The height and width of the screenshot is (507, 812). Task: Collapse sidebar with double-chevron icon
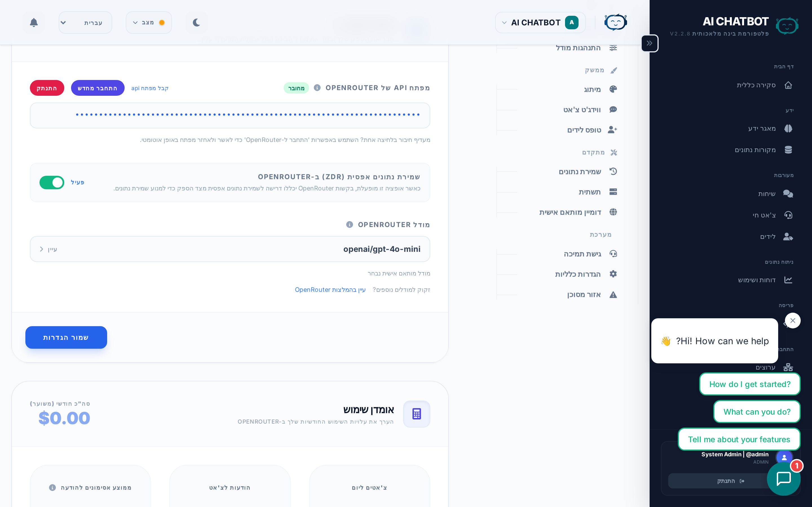[650, 43]
